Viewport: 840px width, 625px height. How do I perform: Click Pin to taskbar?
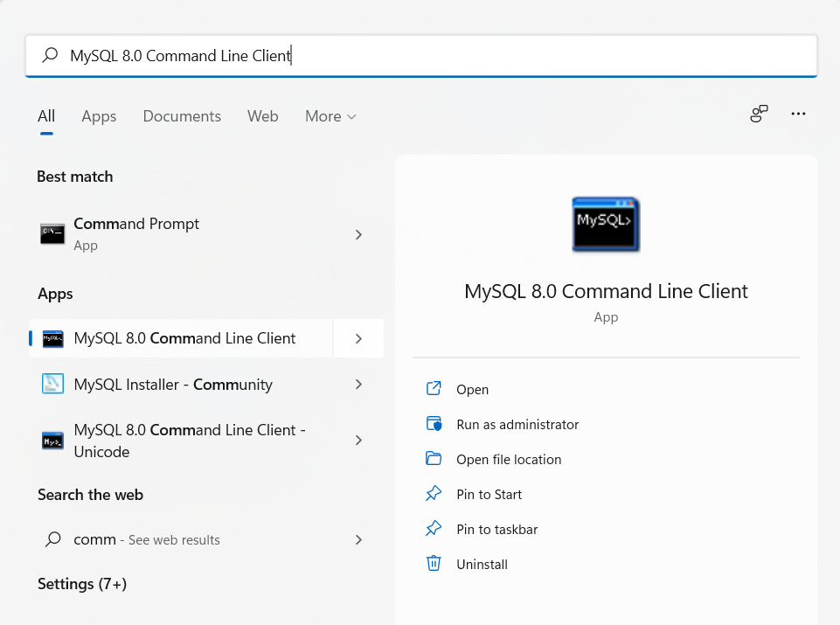[496, 529]
